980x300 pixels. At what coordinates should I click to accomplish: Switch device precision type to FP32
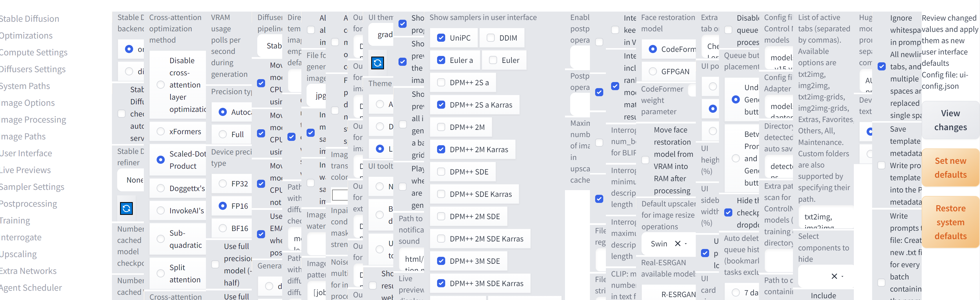[x=222, y=184]
